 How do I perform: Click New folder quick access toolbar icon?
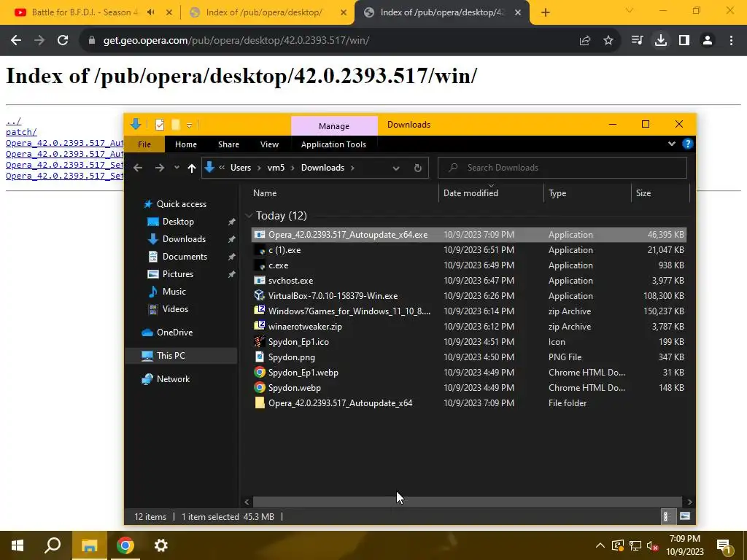(175, 125)
